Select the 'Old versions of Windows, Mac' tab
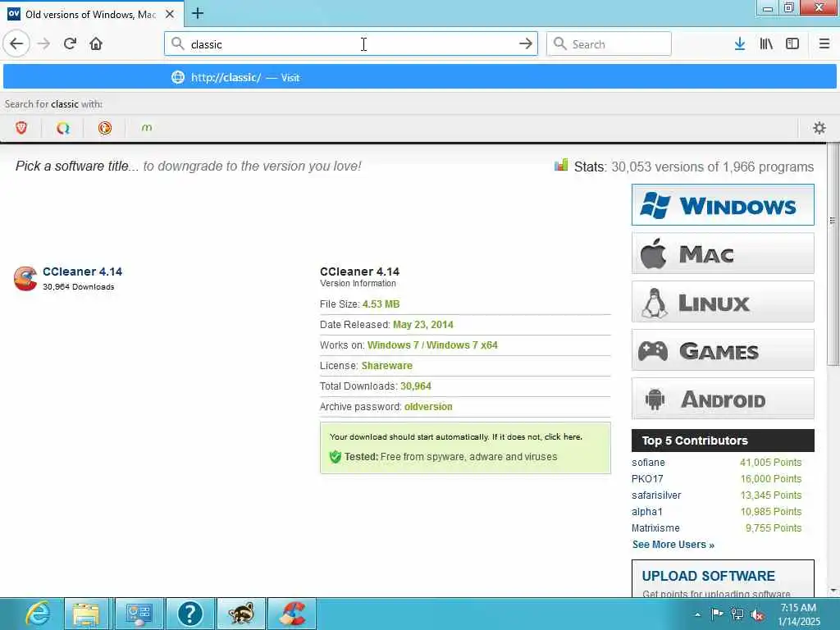 pyautogui.click(x=92, y=14)
